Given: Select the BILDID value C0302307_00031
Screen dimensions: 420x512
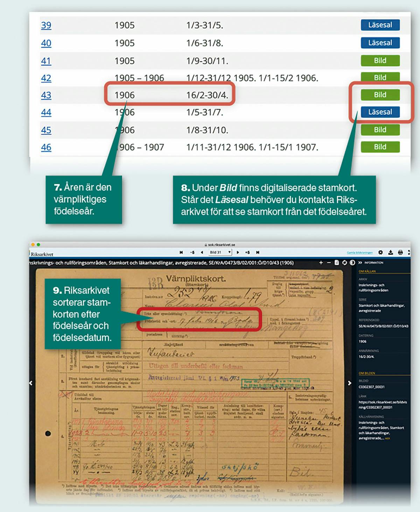Looking at the screenshot, I should (371, 387).
